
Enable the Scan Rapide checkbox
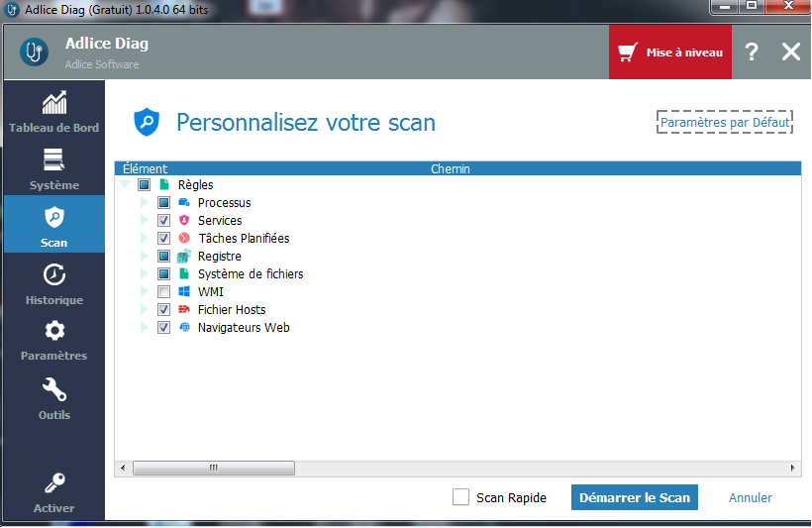click(460, 497)
